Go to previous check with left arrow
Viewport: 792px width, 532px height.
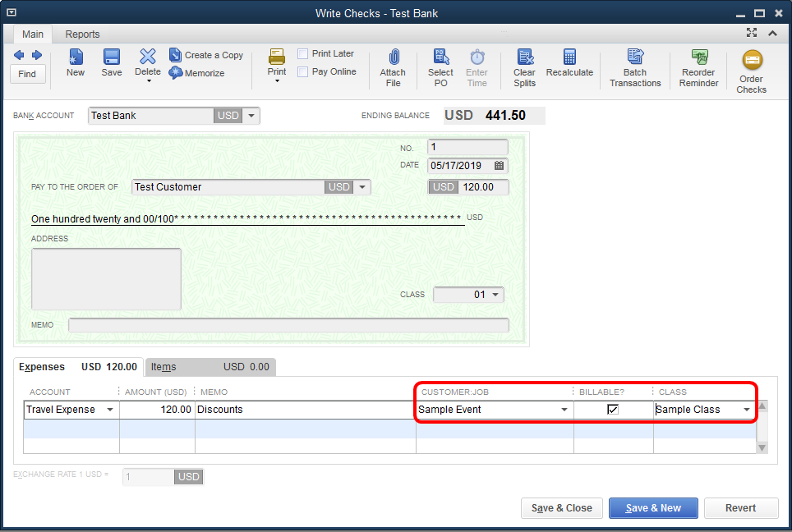pyautogui.click(x=19, y=54)
